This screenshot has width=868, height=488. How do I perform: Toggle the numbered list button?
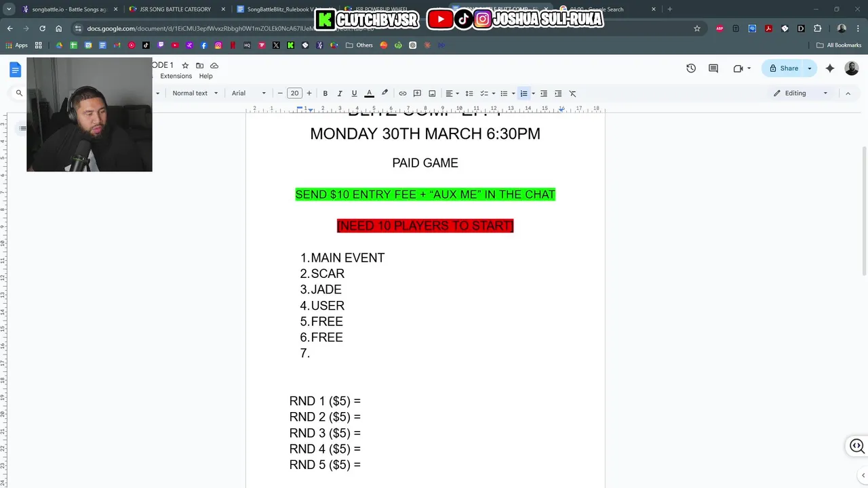(524, 94)
